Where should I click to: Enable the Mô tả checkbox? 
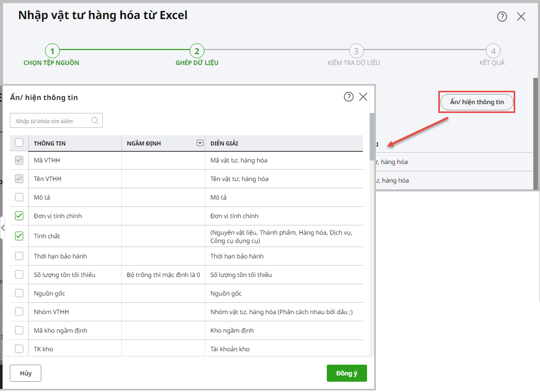(19, 197)
